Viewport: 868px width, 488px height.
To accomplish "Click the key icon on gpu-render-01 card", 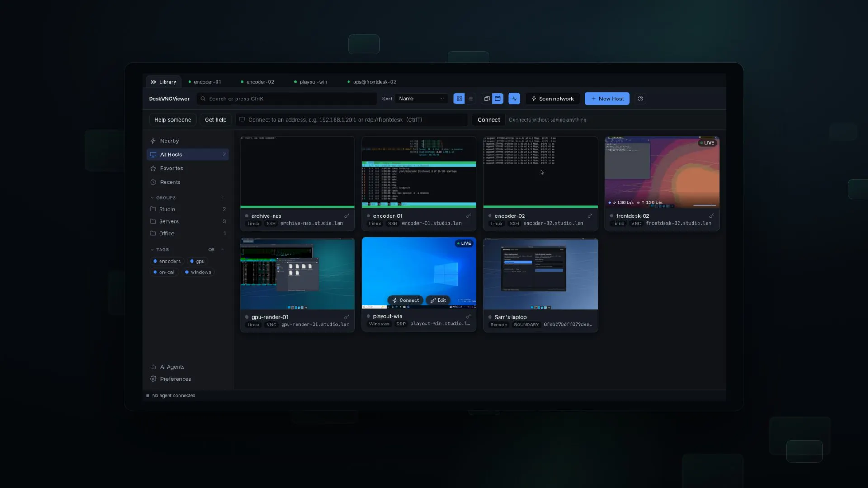I will (x=347, y=317).
